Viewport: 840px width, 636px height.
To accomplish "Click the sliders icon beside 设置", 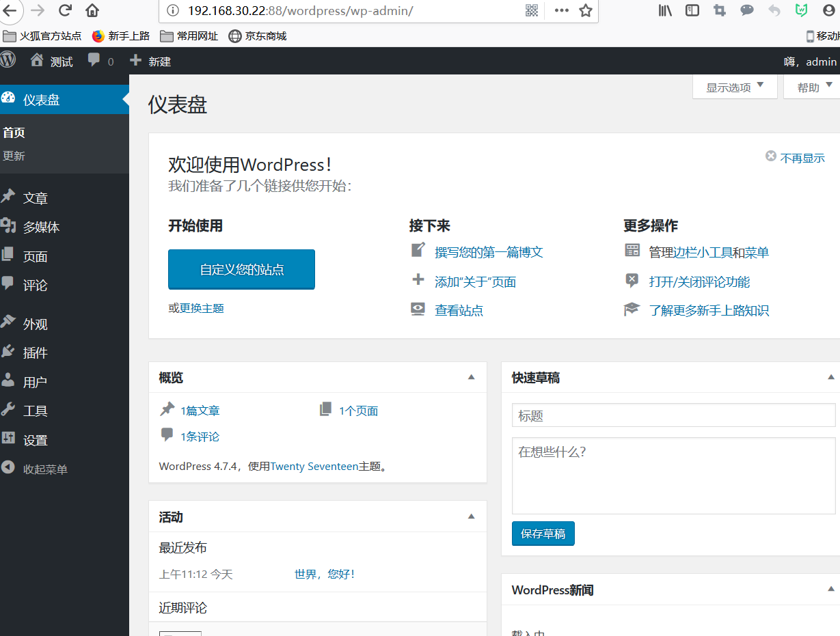I will pyautogui.click(x=8, y=439).
